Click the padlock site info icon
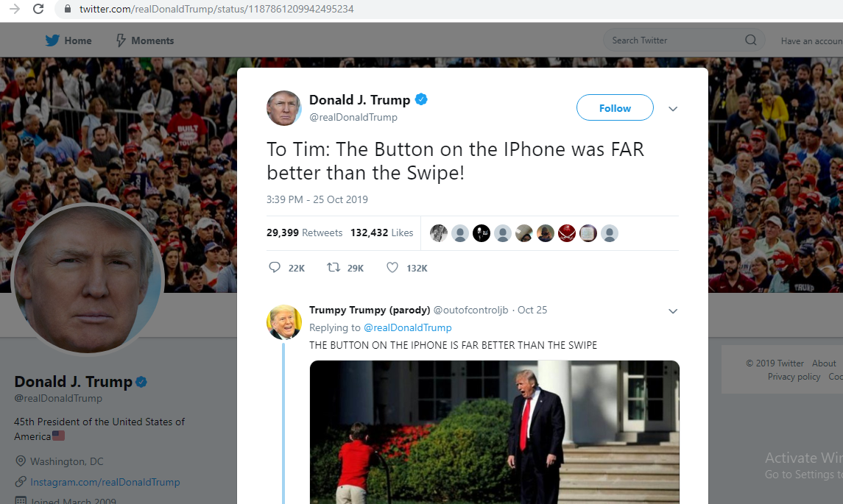The image size is (843, 504). pos(68,9)
